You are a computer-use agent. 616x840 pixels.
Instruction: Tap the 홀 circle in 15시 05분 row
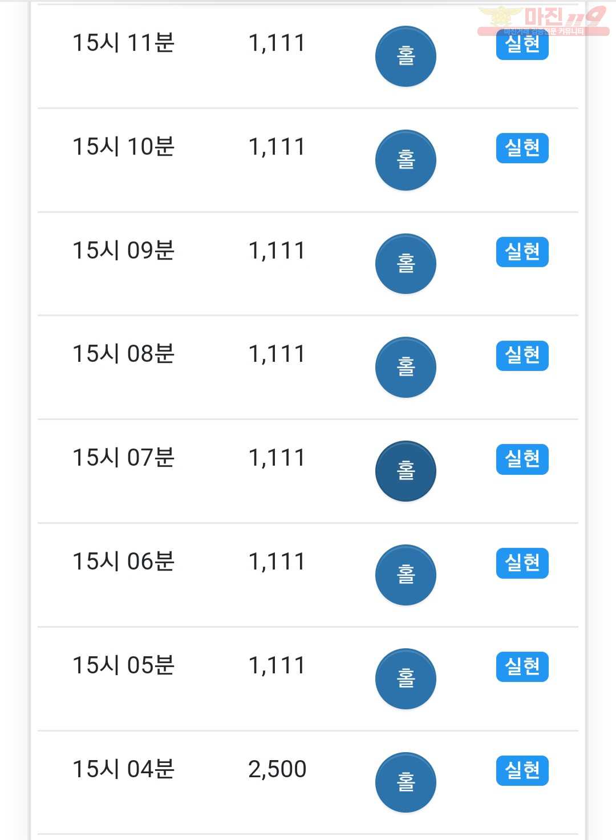[406, 679]
